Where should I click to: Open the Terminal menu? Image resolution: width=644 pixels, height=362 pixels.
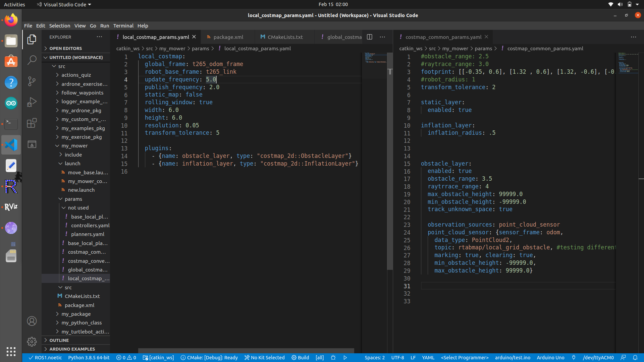click(x=123, y=26)
